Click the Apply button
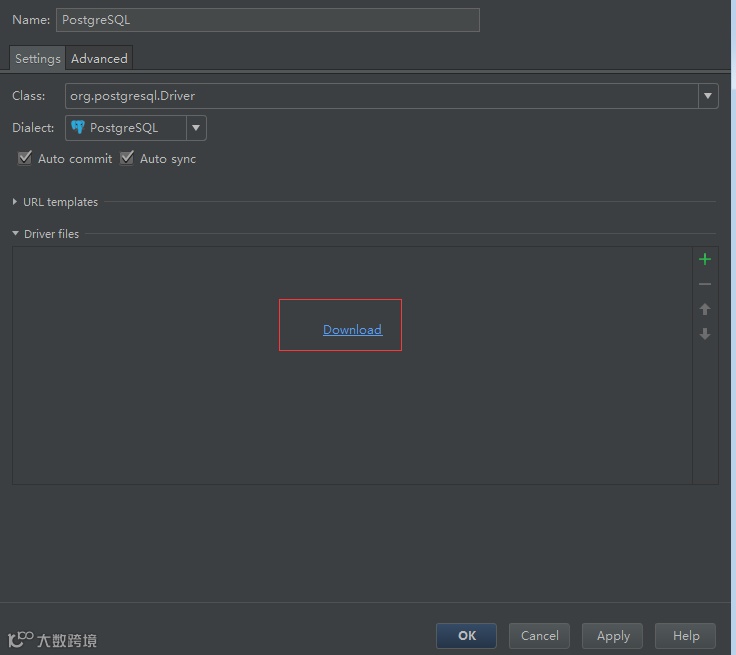 click(613, 636)
